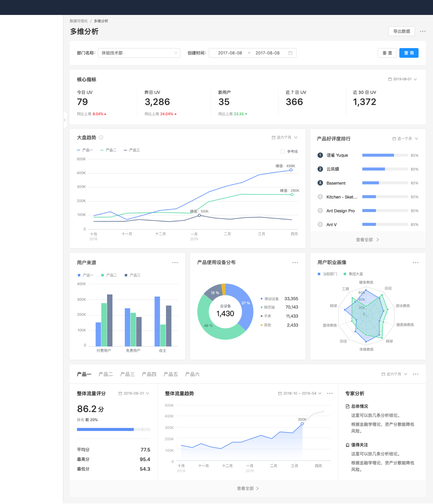Click the end date 2017-08-08 field

click(268, 53)
